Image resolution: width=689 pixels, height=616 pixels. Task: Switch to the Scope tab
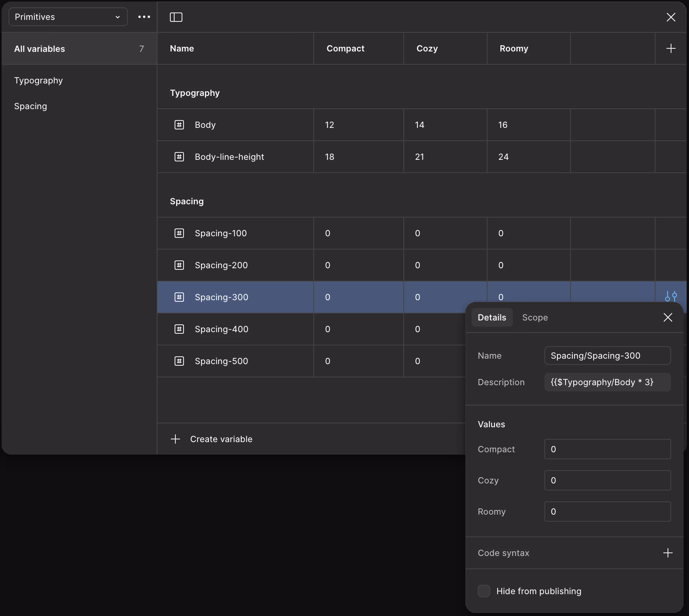click(535, 318)
